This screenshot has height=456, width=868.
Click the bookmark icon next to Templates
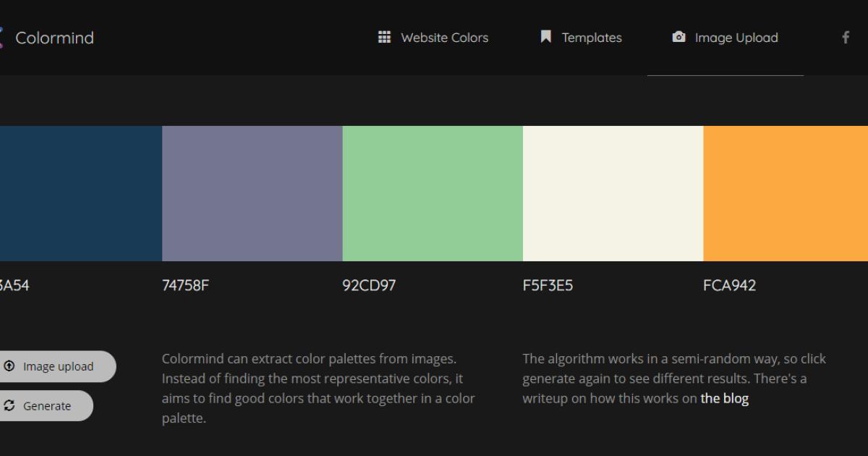[544, 36]
